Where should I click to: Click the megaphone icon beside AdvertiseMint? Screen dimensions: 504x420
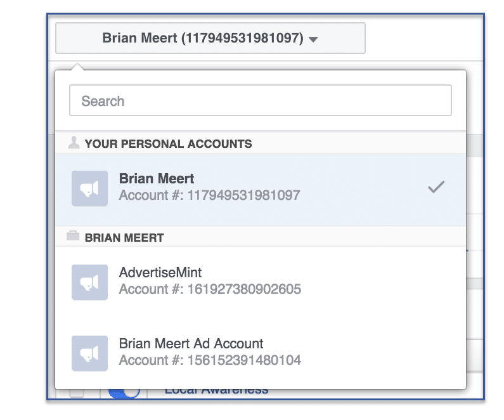coord(89,282)
